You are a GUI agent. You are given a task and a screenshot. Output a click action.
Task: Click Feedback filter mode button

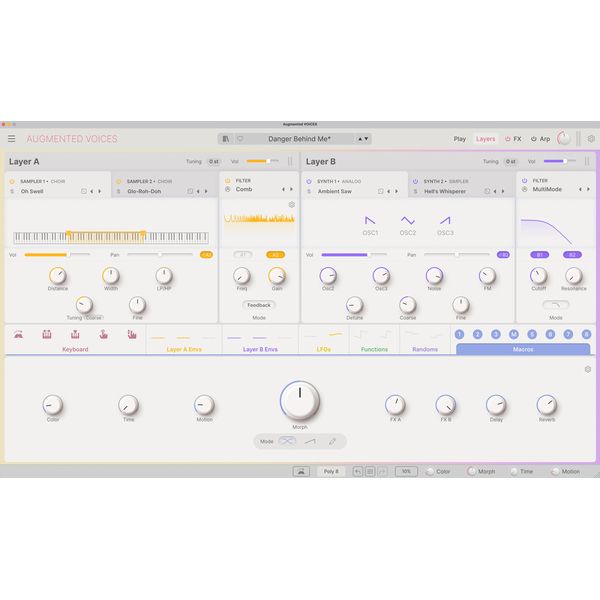coord(259,305)
